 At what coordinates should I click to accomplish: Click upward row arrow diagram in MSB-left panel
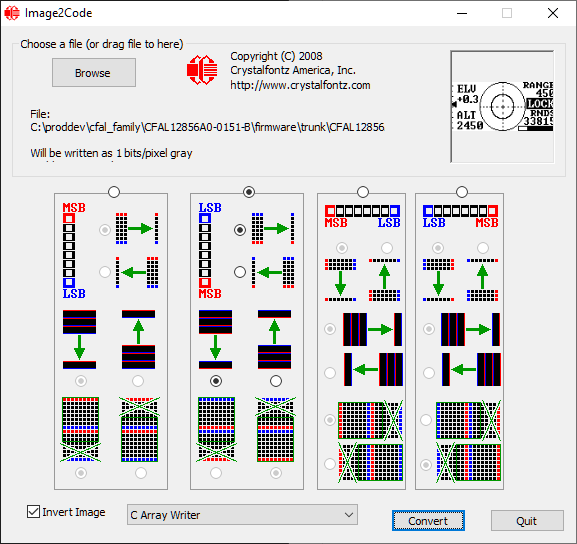click(385, 280)
